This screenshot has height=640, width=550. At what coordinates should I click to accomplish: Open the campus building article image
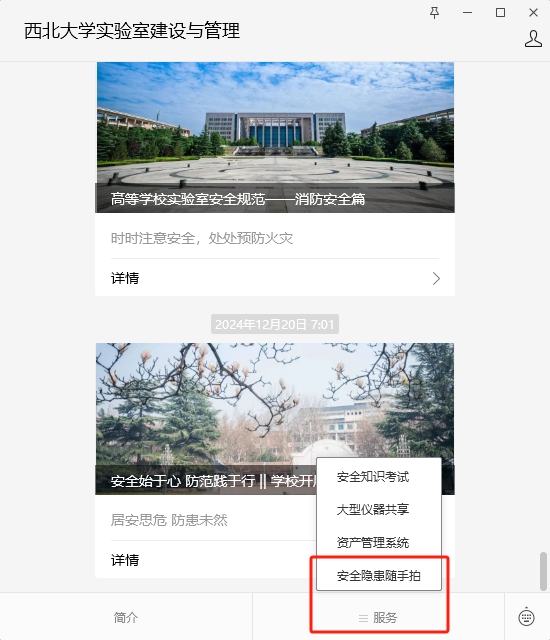pyautogui.click(x=275, y=137)
